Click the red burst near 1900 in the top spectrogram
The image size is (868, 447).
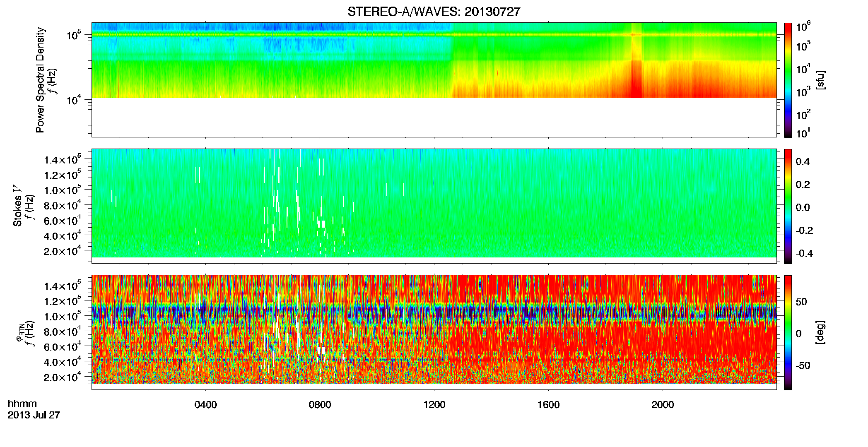pyautogui.click(x=636, y=79)
